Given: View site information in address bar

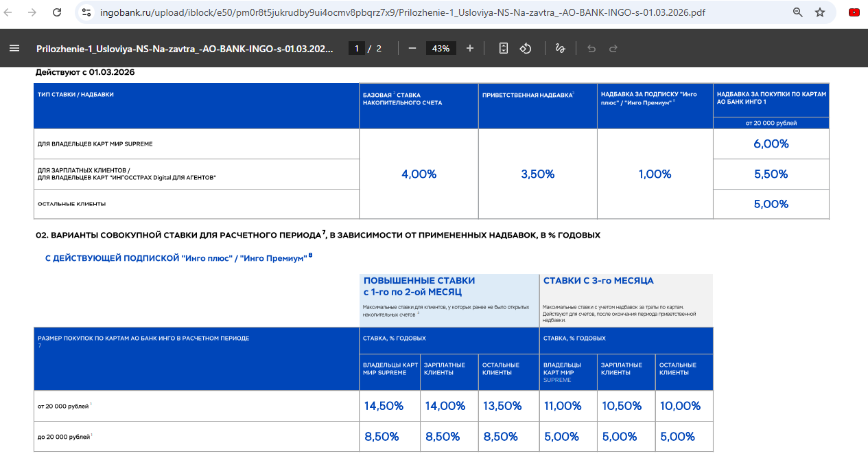Looking at the screenshot, I should point(86,12).
